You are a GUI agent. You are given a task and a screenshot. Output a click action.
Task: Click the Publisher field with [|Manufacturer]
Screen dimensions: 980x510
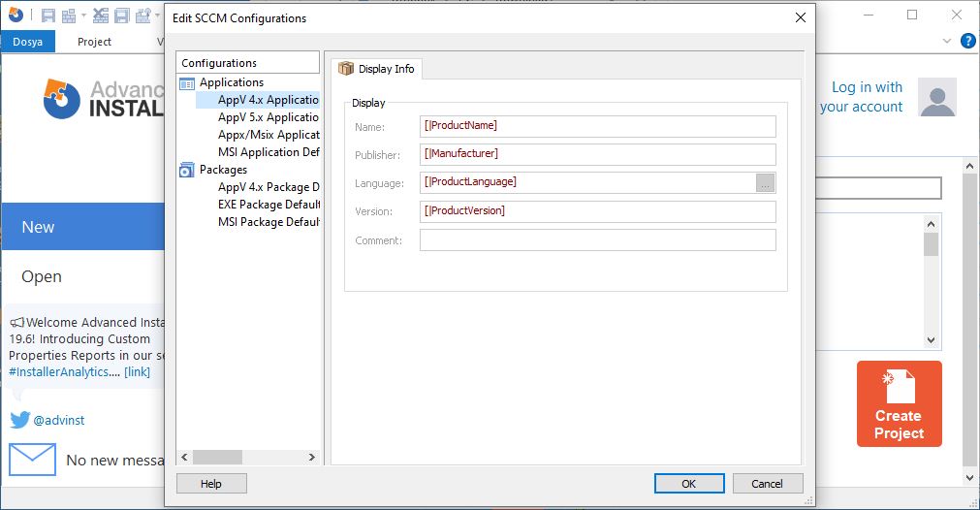click(597, 154)
